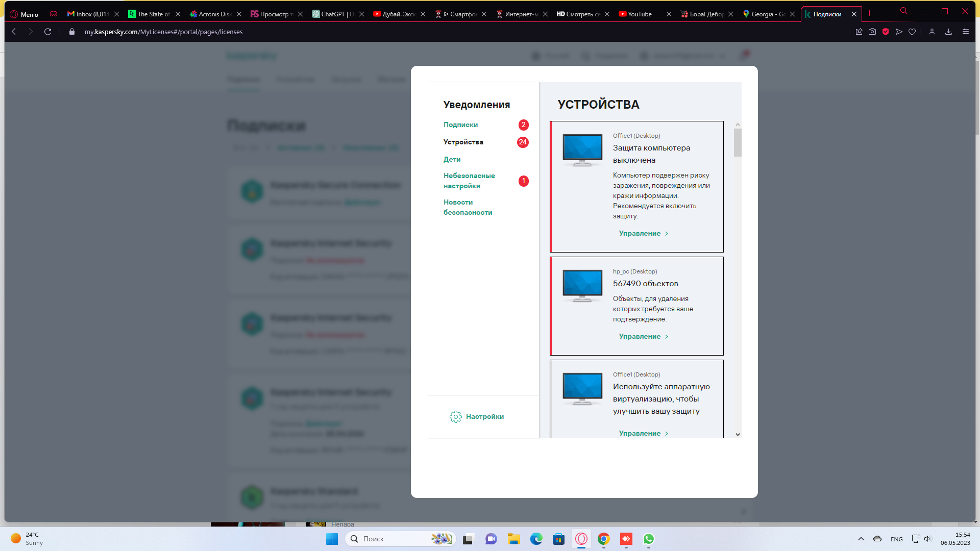Click the Защита компьютера выключена heading
Viewport: 980px width, 551px height.
coord(651,154)
